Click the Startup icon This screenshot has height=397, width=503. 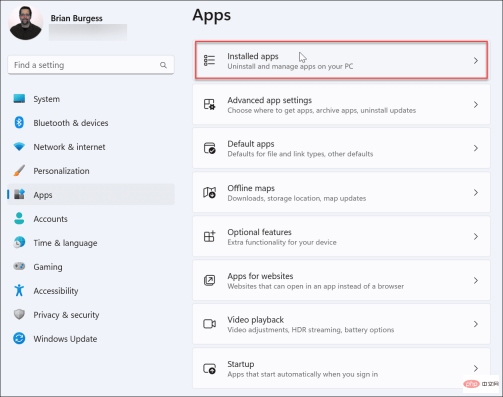tap(209, 368)
